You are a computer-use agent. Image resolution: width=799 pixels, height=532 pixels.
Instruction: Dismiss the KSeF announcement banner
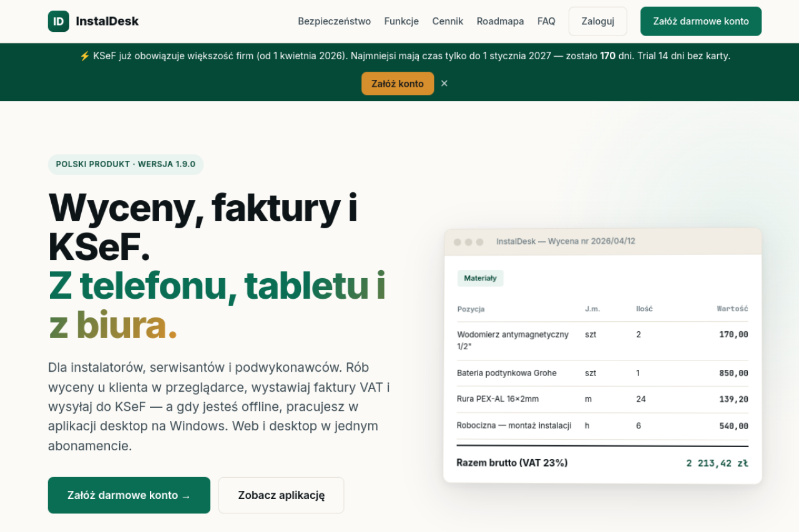tap(444, 84)
